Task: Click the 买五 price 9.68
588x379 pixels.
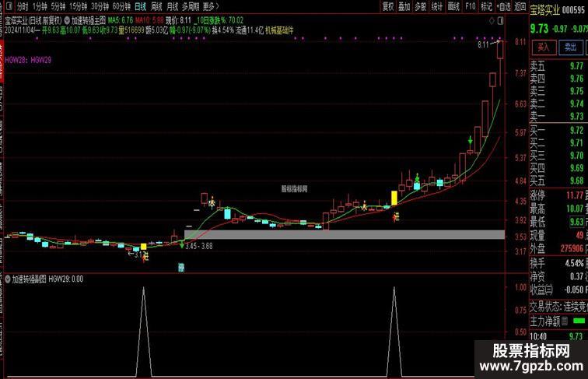Action: pos(577,181)
